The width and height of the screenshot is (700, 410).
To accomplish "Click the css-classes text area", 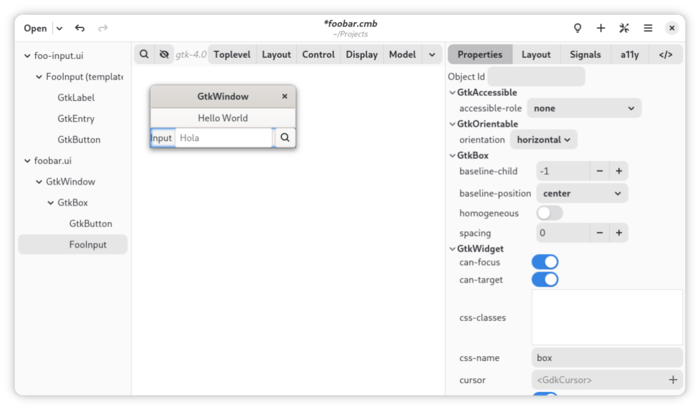I will pyautogui.click(x=607, y=317).
